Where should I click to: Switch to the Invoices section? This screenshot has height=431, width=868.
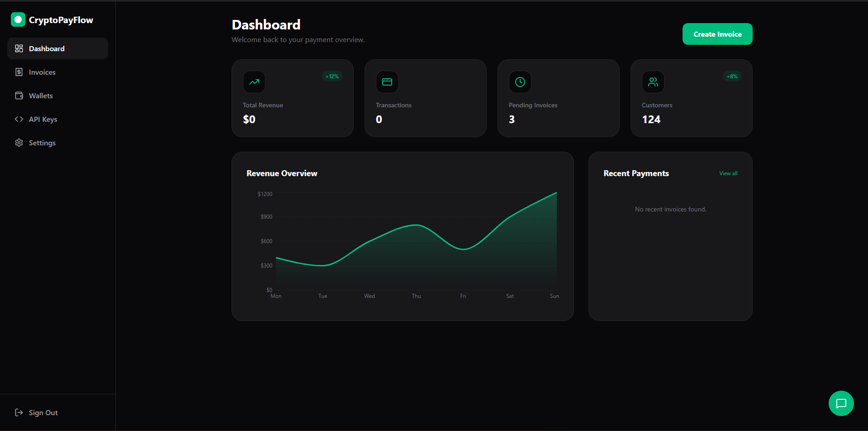[42, 72]
